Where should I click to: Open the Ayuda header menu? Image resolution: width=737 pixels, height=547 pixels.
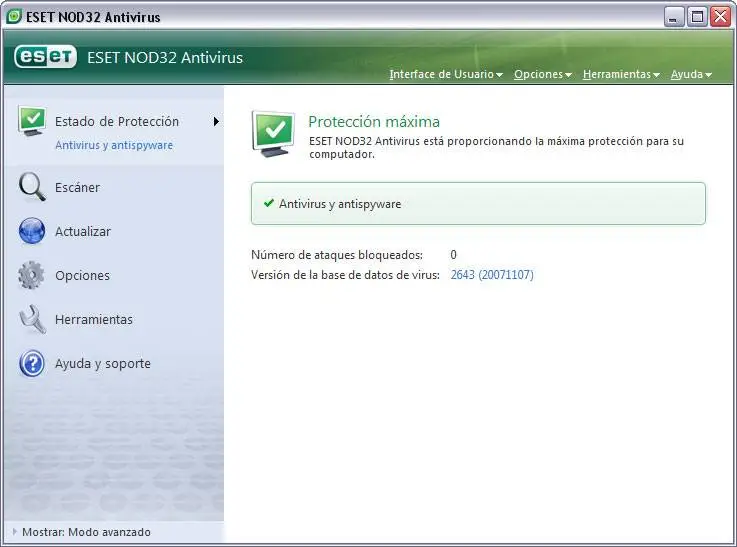[691, 74]
